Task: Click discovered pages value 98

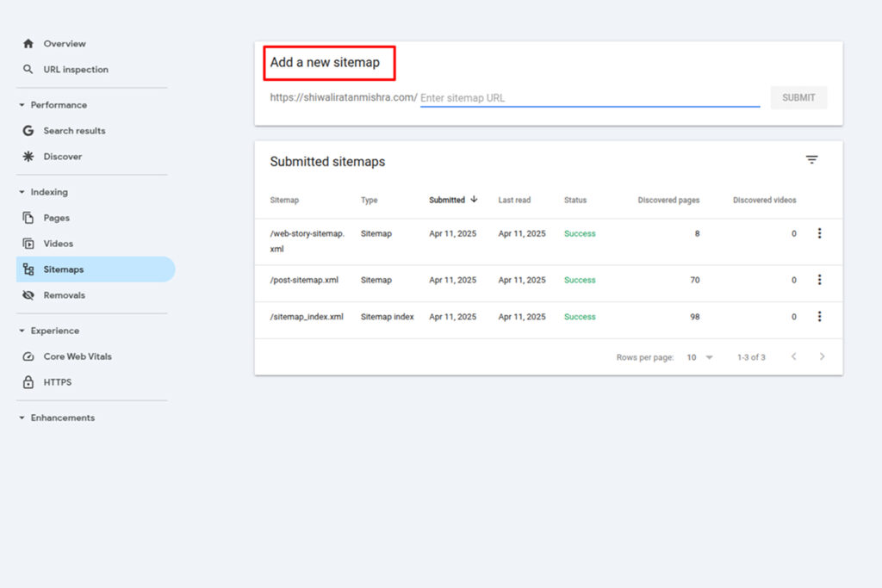Action: click(x=695, y=317)
